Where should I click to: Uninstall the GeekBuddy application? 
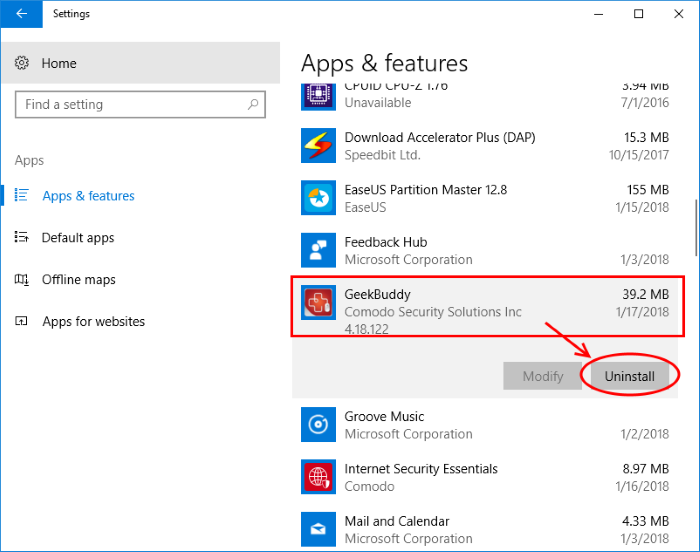[629, 376]
